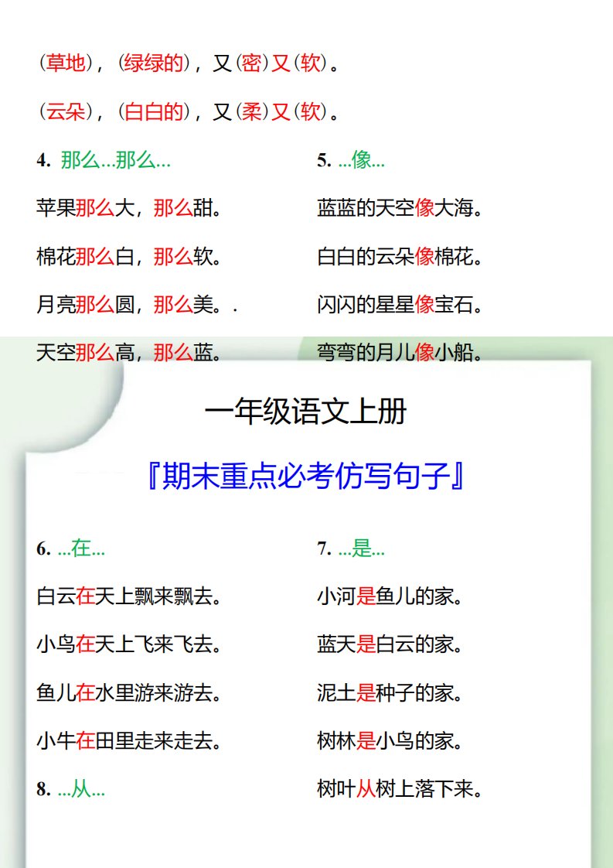Select section heading 6. ...在...

71,548
